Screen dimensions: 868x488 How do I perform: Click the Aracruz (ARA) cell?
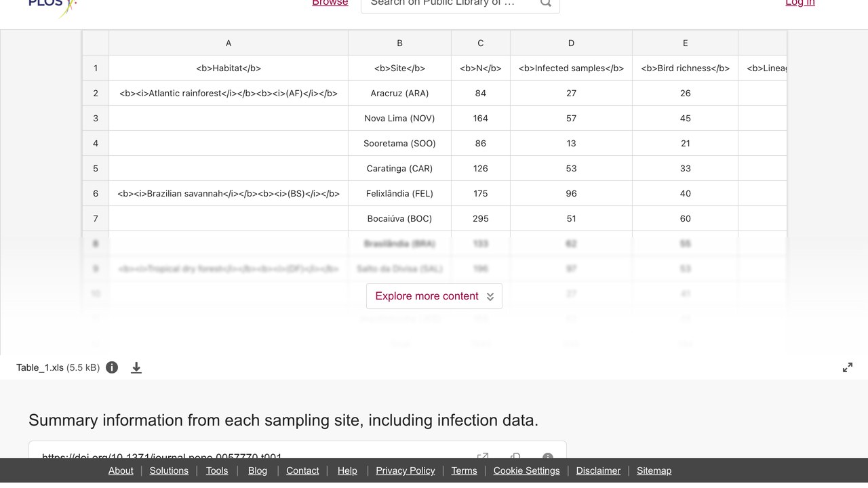tap(399, 94)
